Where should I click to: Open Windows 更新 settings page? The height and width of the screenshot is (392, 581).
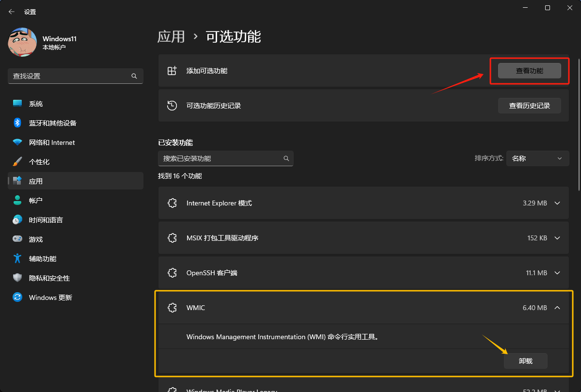click(x=50, y=298)
